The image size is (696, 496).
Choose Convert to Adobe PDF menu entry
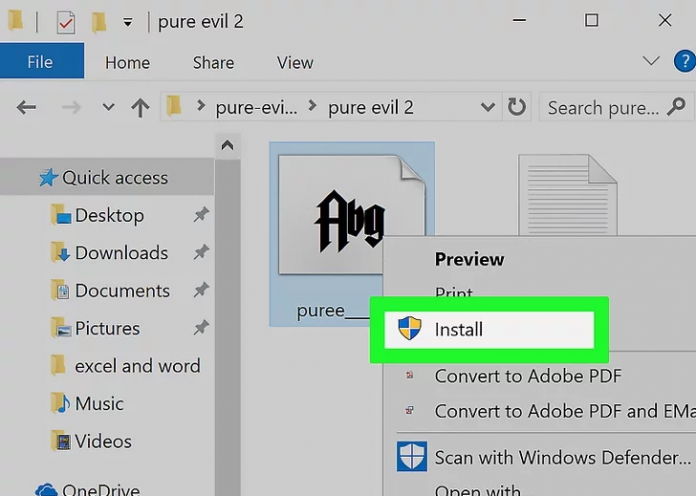527,376
